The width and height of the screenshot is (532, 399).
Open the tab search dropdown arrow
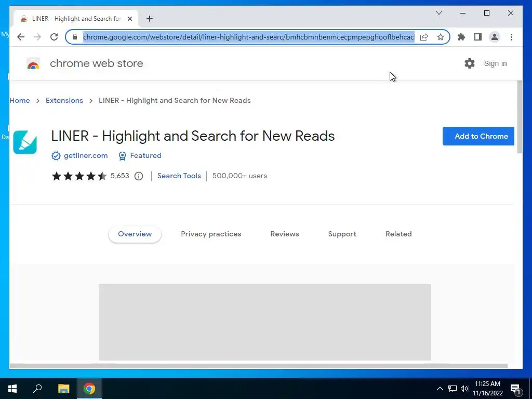point(438,13)
